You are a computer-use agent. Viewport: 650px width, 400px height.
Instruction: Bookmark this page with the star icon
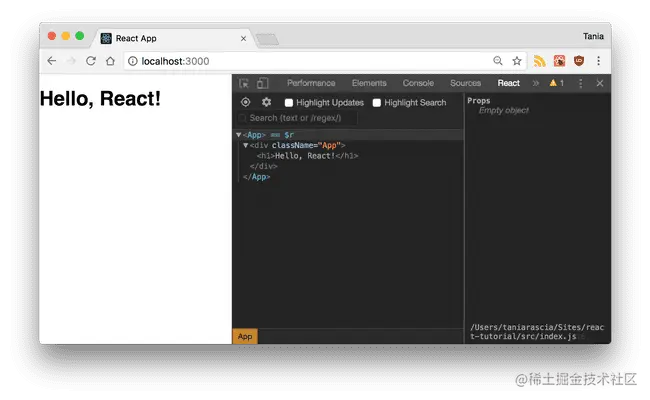(x=517, y=61)
